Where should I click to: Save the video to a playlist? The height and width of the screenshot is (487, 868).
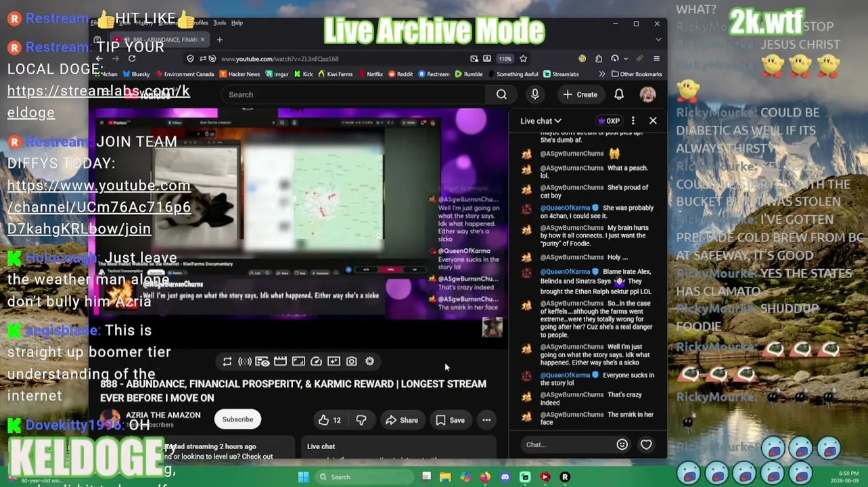pyautogui.click(x=450, y=420)
